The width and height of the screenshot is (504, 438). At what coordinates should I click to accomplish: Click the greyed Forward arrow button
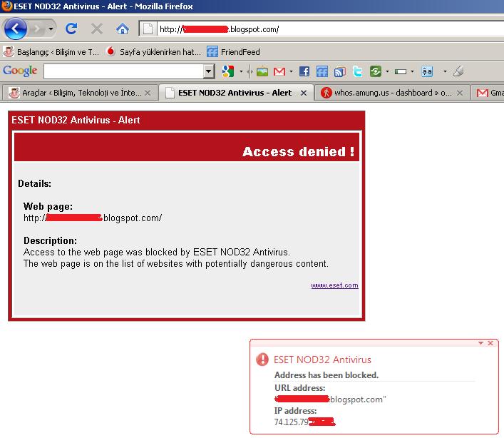(x=37, y=29)
